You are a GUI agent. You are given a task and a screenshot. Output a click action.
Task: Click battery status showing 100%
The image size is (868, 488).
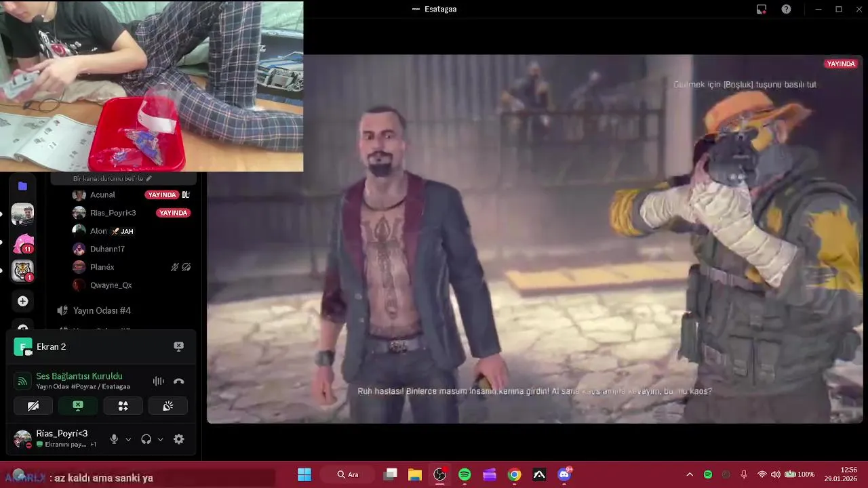(x=800, y=474)
